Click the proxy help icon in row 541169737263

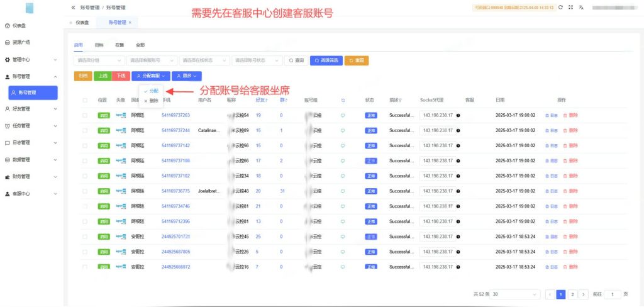[x=458, y=116]
